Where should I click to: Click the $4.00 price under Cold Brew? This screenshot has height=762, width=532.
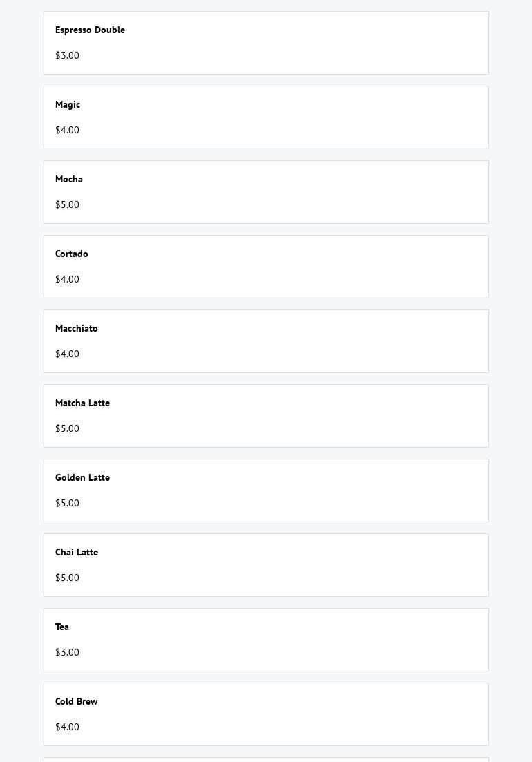67,727
